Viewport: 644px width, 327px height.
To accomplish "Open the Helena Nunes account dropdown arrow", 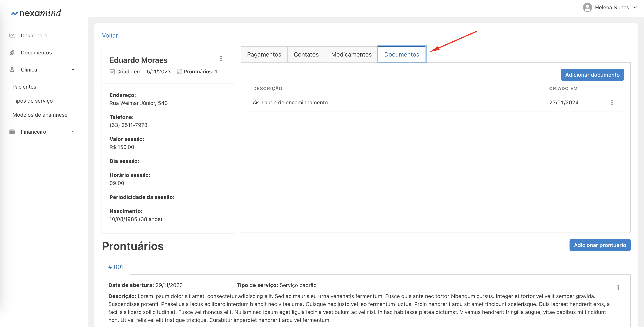I will pos(635,8).
